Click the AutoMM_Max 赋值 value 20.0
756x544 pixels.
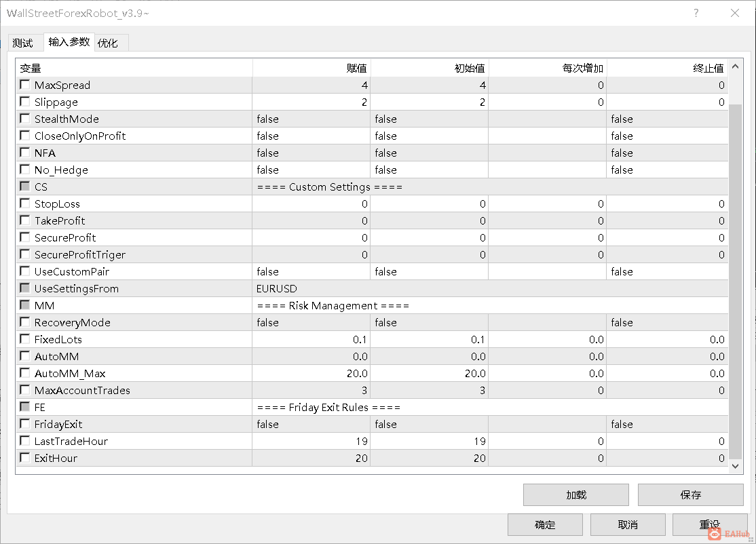tap(311, 373)
